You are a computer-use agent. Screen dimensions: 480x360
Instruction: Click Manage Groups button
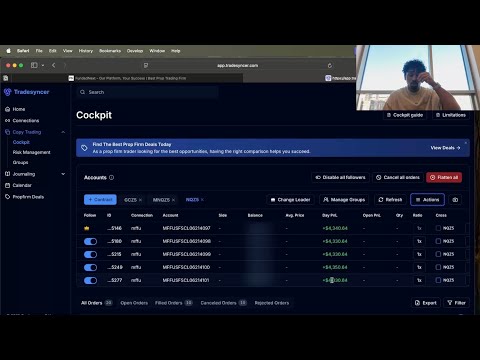coord(344,200)
